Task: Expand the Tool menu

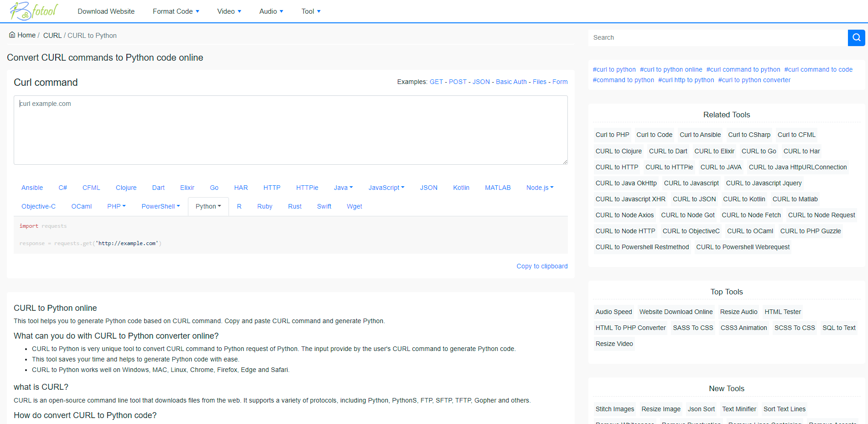Action: point(311,11)
